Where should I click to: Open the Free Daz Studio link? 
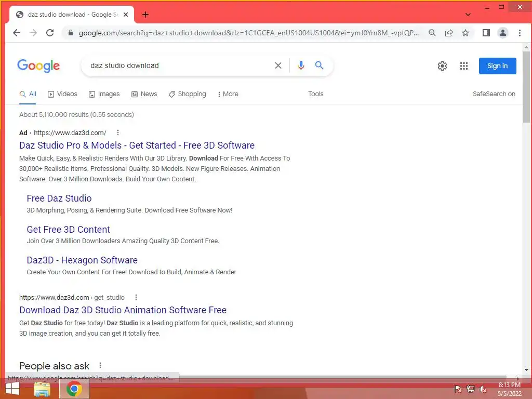point(59,198)
